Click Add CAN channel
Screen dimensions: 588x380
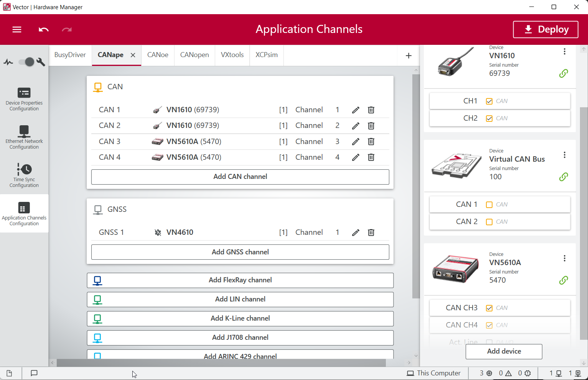click(240, 177)
